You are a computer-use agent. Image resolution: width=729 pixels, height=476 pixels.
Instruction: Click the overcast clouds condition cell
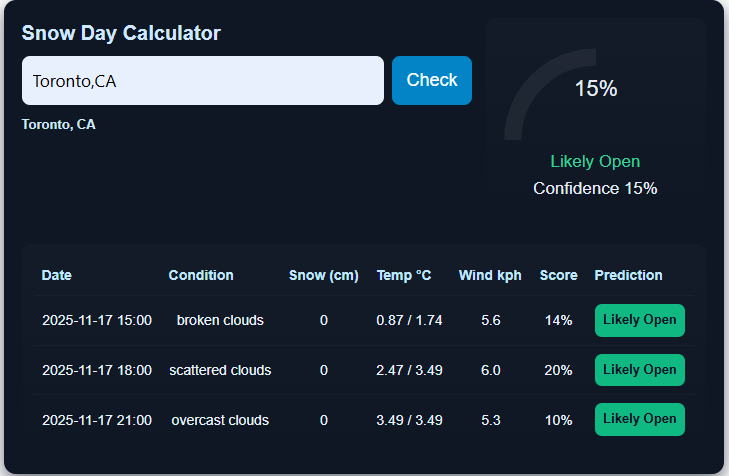(220, 420)
